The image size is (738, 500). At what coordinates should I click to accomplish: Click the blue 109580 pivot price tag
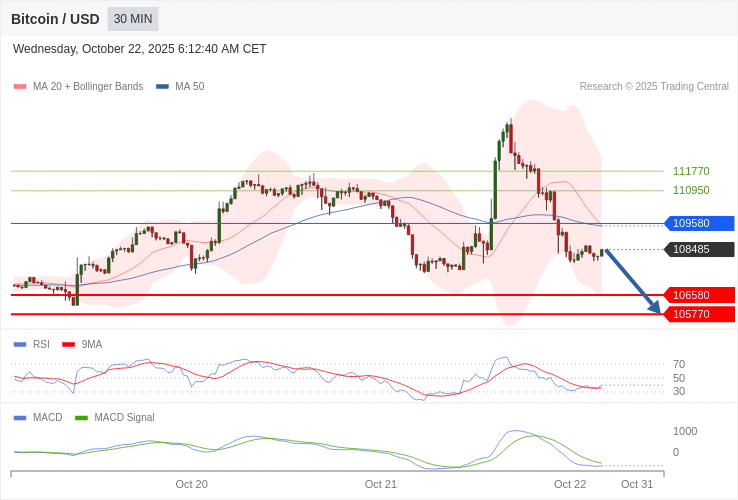tap(699, 223)
